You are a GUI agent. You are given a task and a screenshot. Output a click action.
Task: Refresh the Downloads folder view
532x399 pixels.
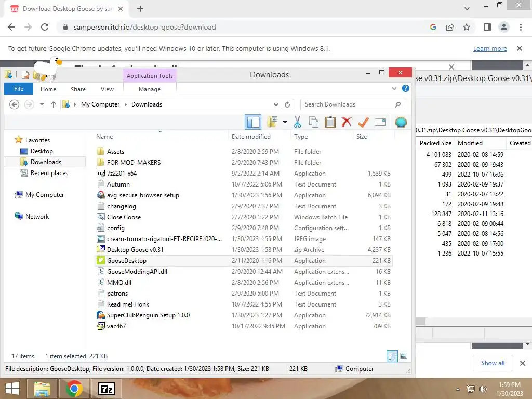click(x=287, y=104)
